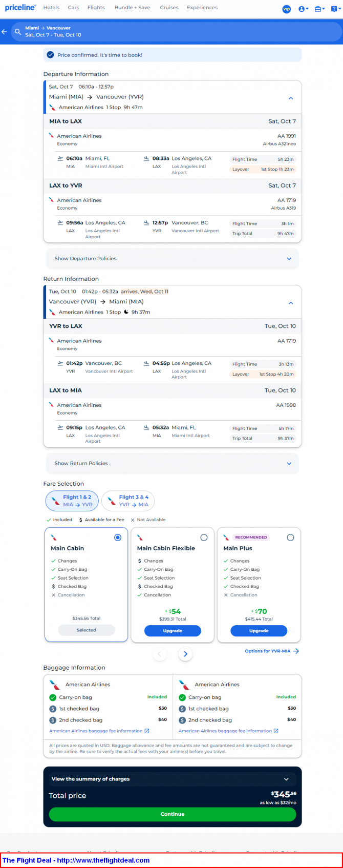The image size is (343, 868).
Task: Click the landing icon beside 12:57p Vancouver
Action: click(146, 223)
